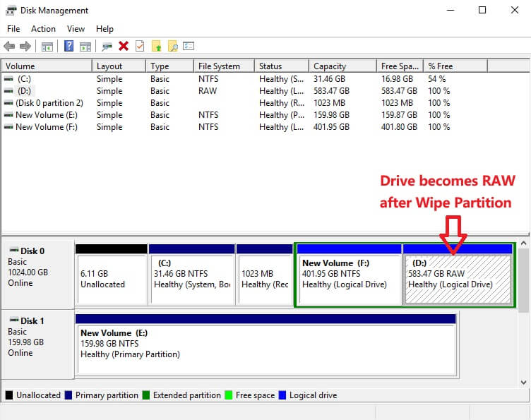The image size is (531, 420).
Task: Sort by the Free Space column header
Action: [x=400, y=66]
